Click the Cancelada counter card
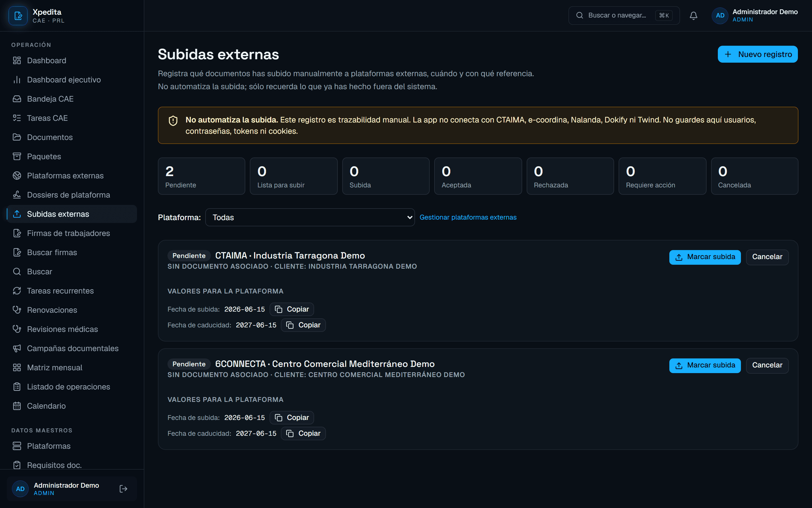Image resolution: width=812 pixels, height=508 pixels. [x=754, y=176]
